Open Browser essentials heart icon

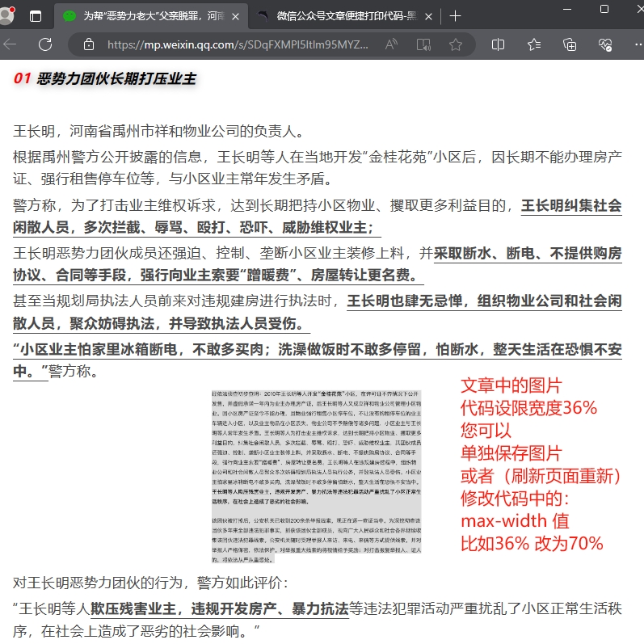coord(605,44)
